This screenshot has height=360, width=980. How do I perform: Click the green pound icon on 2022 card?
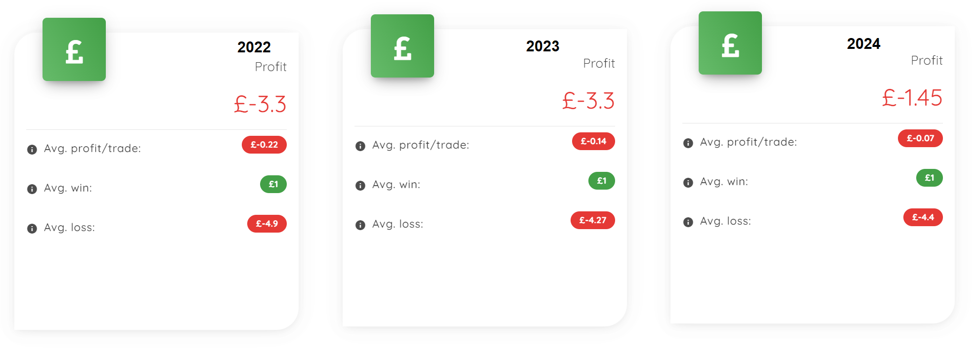pyautogui.click(x=74, y=49)
